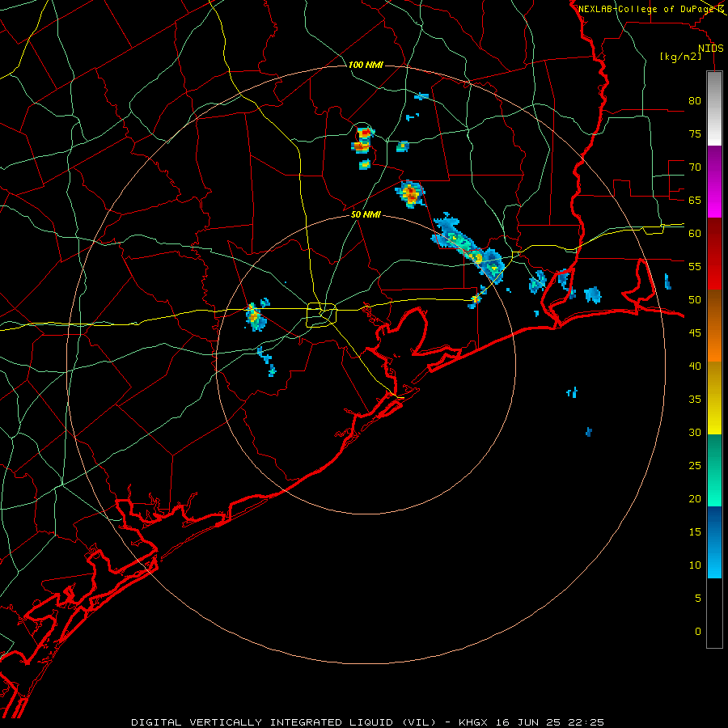Click the scale value "15"
This screenshot has width=728, height=728.
coord(695,531)
